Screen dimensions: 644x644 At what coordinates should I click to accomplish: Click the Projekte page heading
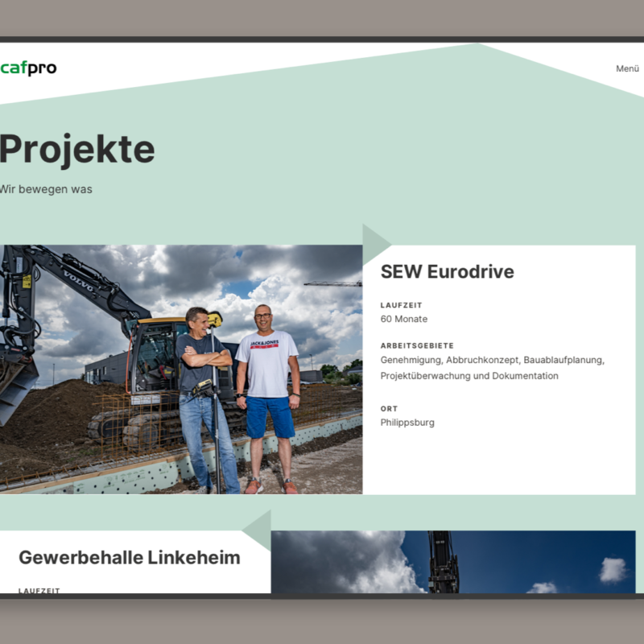coord(77,149)
